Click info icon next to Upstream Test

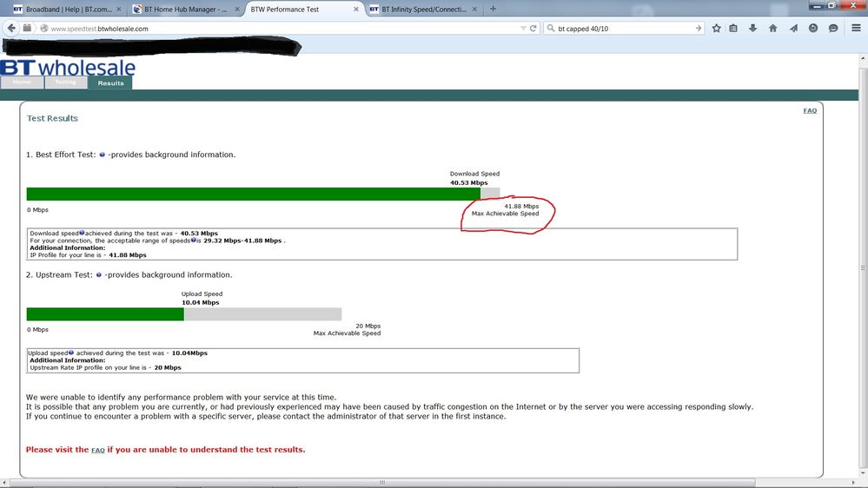pyautogui.click(x=98, y=275)
